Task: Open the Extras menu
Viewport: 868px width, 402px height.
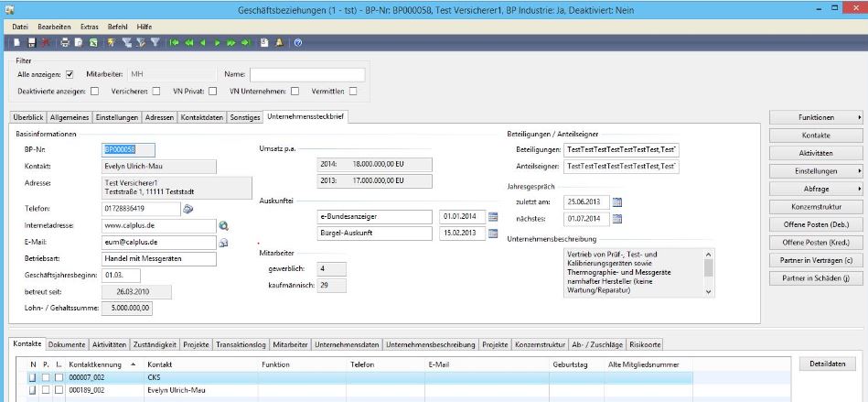Action: click(89, 27)
